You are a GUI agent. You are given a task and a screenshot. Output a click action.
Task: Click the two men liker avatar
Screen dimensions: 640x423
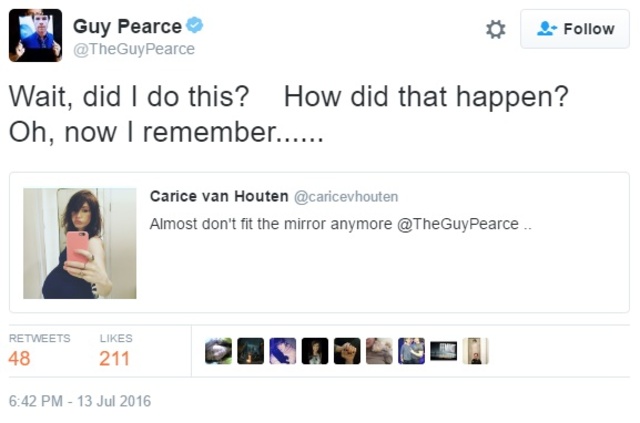(411, 351)
